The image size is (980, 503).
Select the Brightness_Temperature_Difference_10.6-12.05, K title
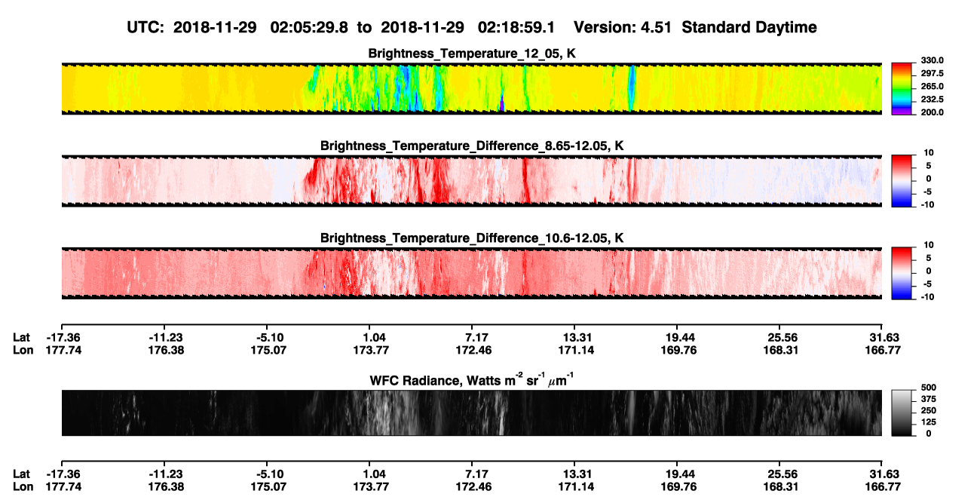coord(472,238)
